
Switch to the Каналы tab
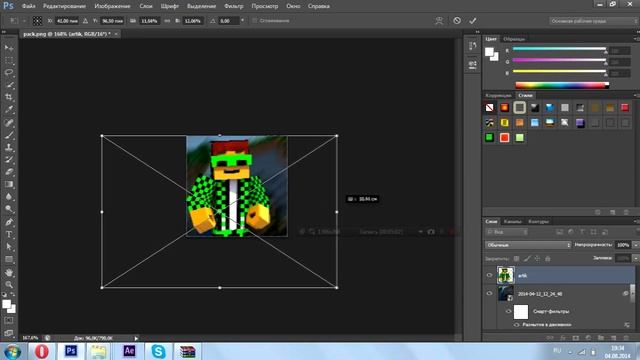(x=513, y=221)
